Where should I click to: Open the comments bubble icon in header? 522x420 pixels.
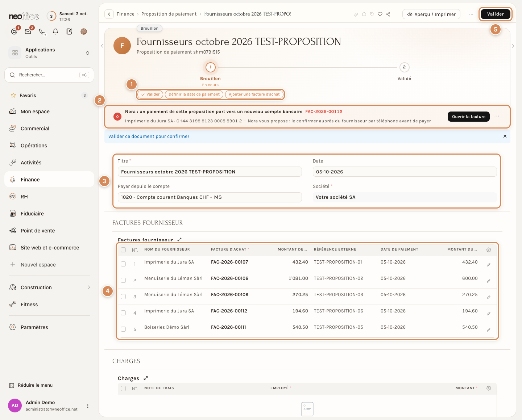click(x=364, y=14)
